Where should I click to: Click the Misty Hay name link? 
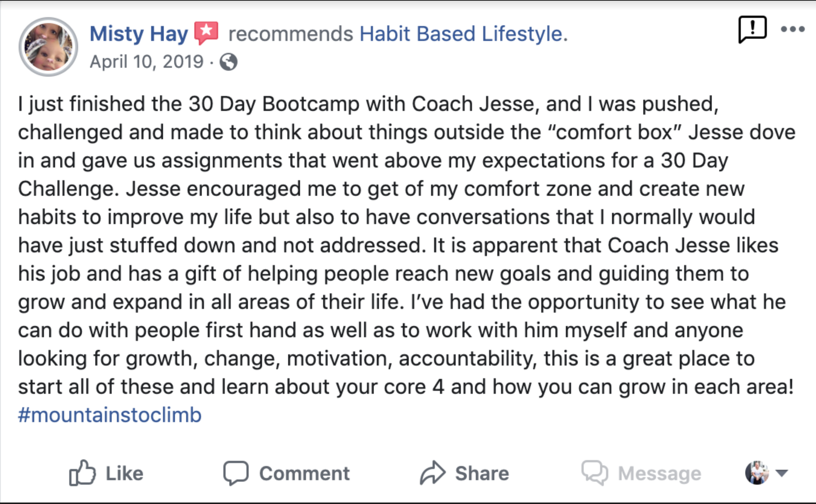pos(139,34)
